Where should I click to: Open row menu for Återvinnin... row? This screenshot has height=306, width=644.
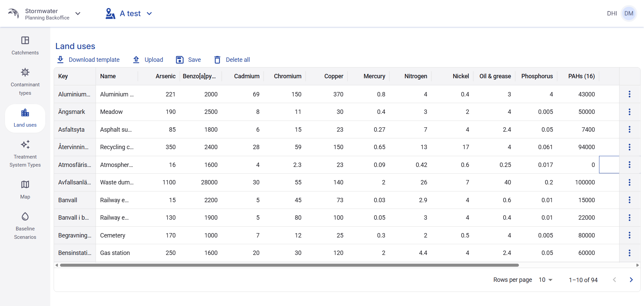pyautogui.click(x=629, y=147)
